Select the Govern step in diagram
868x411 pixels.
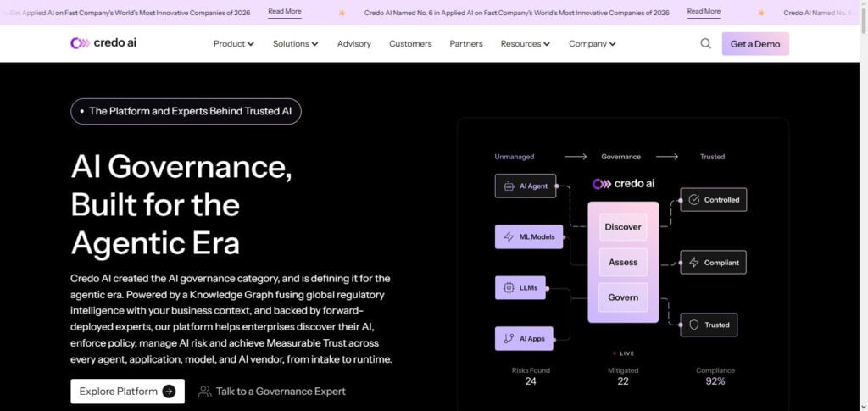click(x=623, y=297)
